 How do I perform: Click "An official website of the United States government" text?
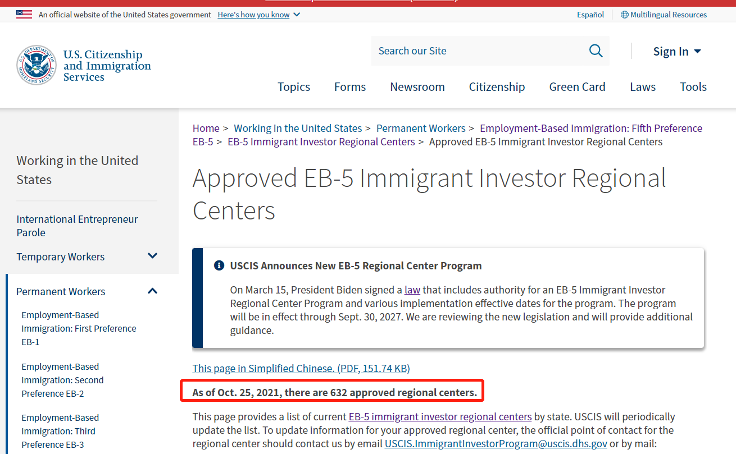click(x=124, y=15)
